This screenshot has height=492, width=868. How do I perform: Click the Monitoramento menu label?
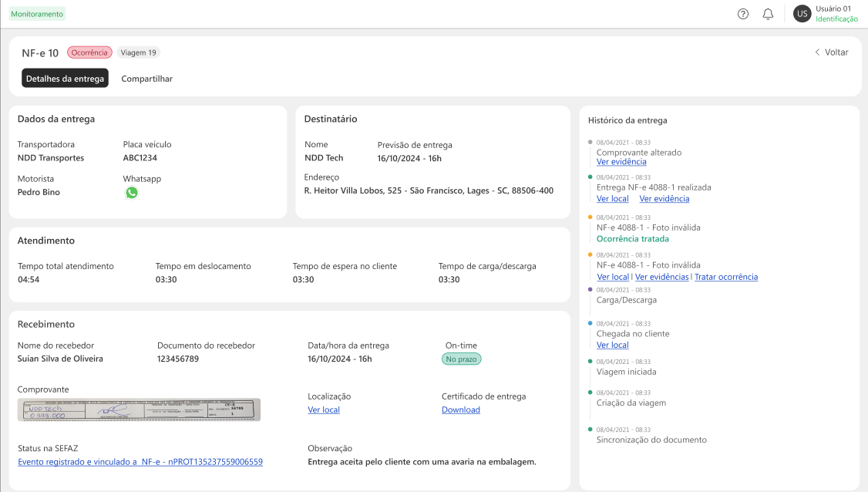37,14
